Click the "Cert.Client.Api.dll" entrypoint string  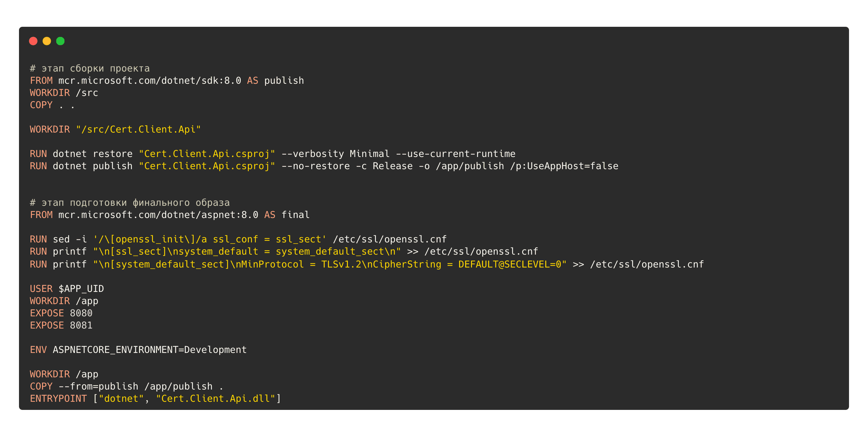click(215, 399)
